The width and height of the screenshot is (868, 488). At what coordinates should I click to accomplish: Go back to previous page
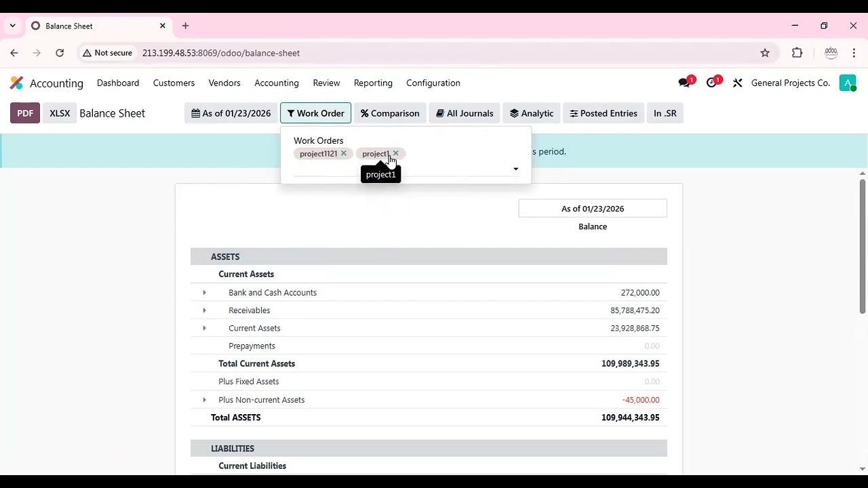[14, 53]
